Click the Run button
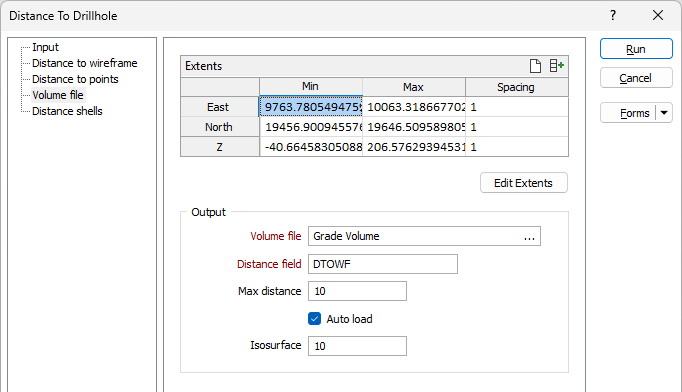This screenshot has width=682, height=392. point(636,49)
